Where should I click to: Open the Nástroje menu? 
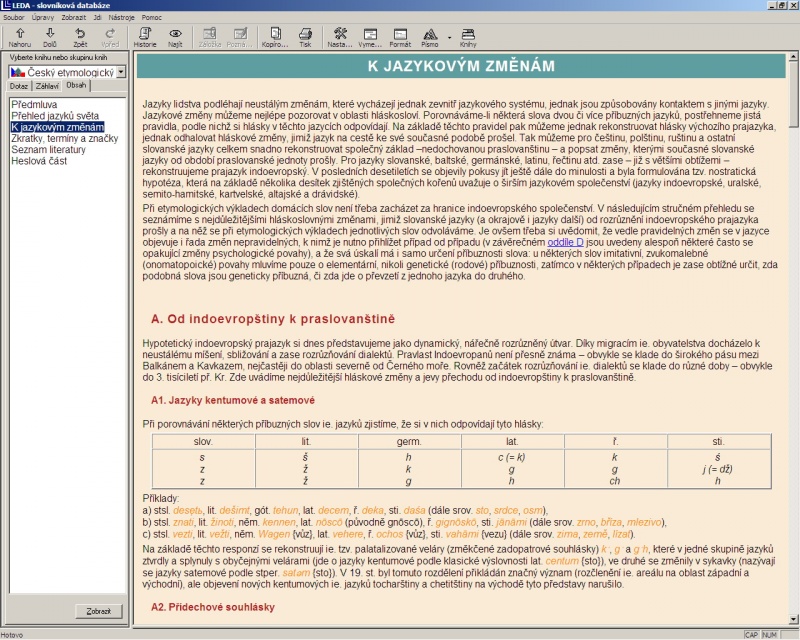coord(121,17)
